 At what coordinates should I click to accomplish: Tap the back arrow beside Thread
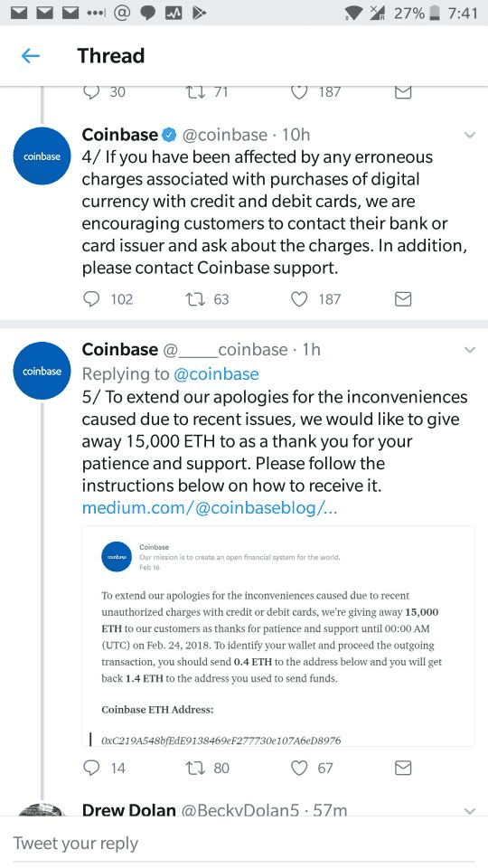click(x=31, y=55)
